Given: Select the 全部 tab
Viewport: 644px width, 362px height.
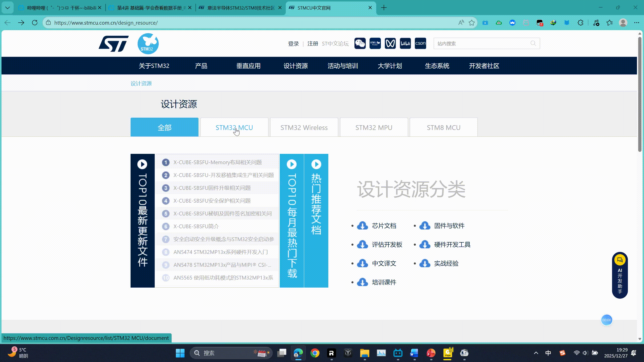Looking at the screenshot, I should [x=165, y=127].
